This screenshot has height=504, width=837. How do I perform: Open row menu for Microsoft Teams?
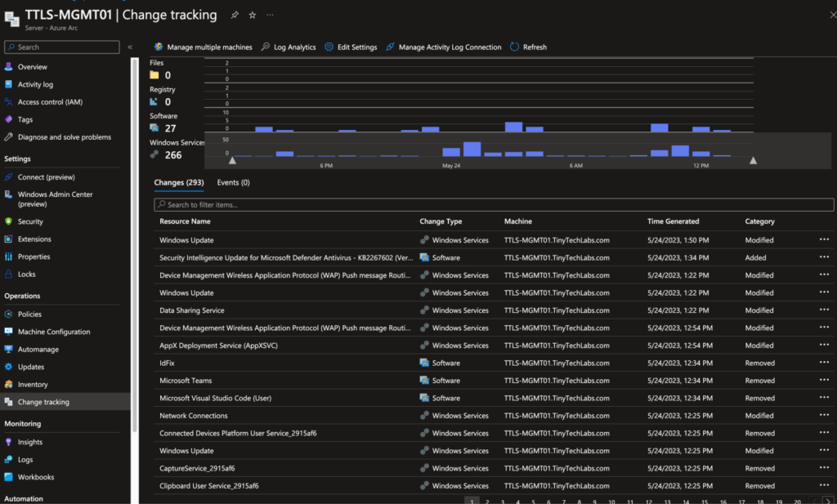824,381
